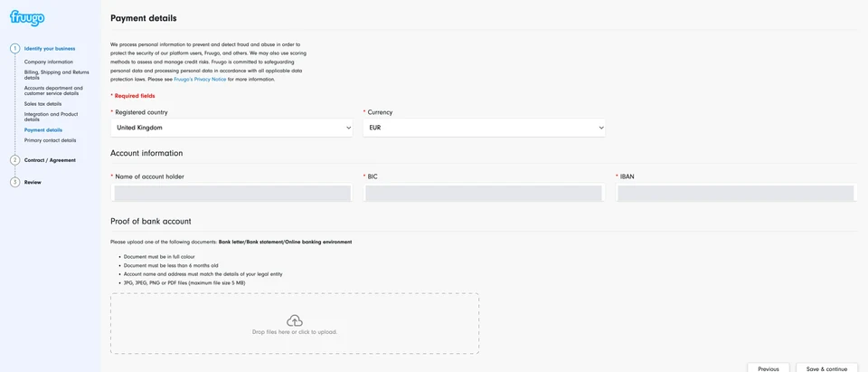Click the Fruugo logo

[27, 18]
